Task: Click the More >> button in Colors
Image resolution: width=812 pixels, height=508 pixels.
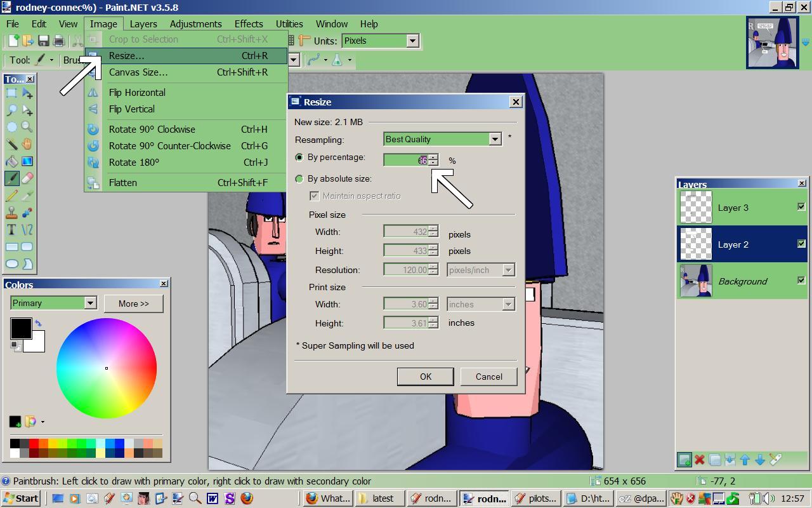Action: [x=133, y=304]
